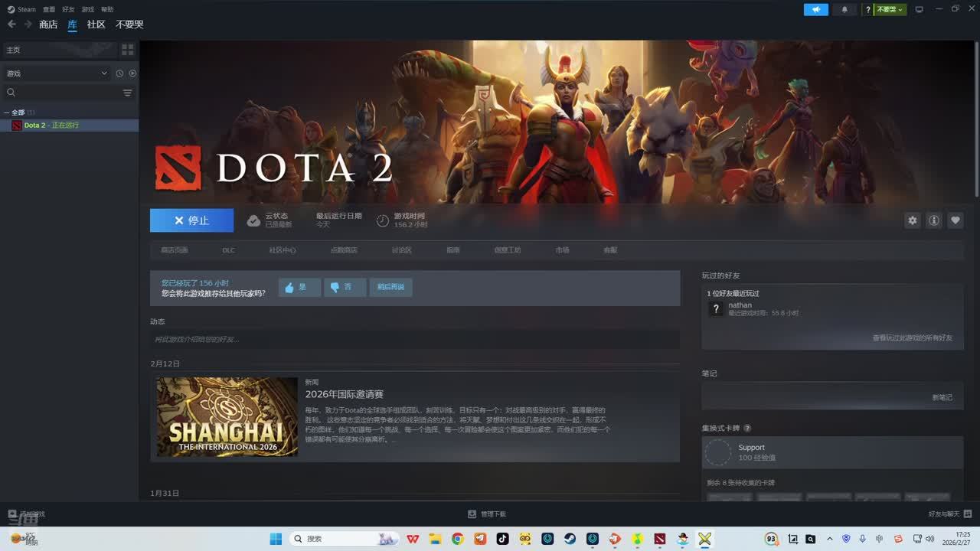The height and width of the screenshot is (551, 980).
Task: Click the Dota 2 icon in library list
Action: [x=16, y=126]
